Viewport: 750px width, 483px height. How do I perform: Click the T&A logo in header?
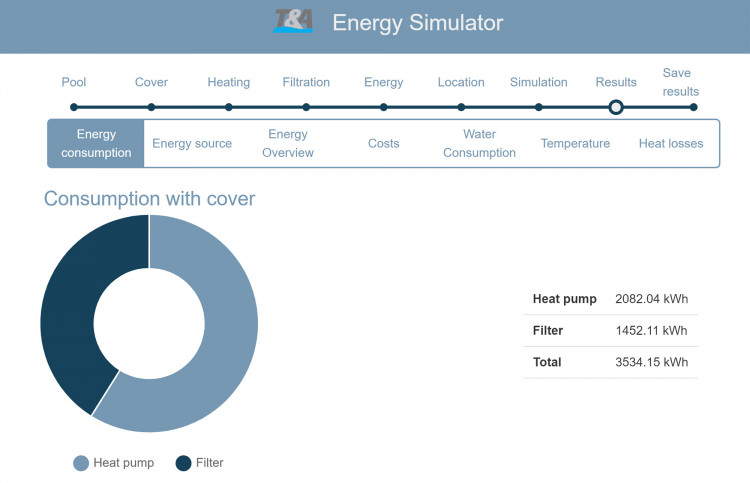[293, 22]
